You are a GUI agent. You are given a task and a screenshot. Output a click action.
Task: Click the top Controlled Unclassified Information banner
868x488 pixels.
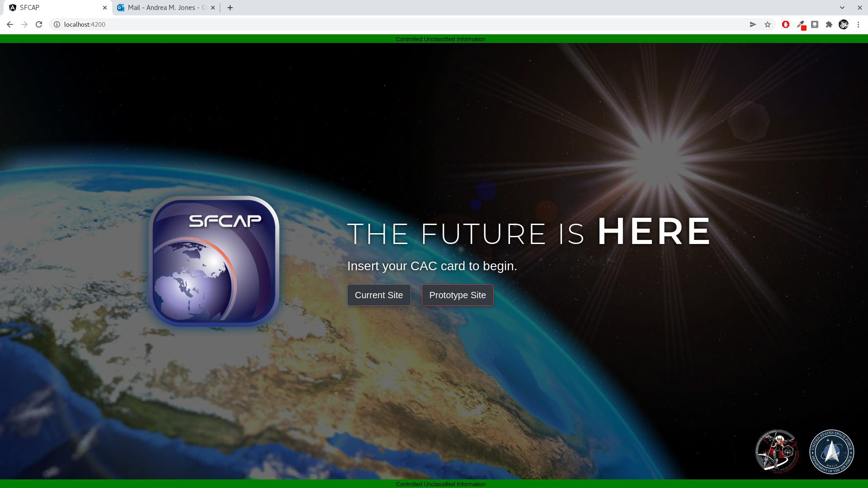point(434,39)
